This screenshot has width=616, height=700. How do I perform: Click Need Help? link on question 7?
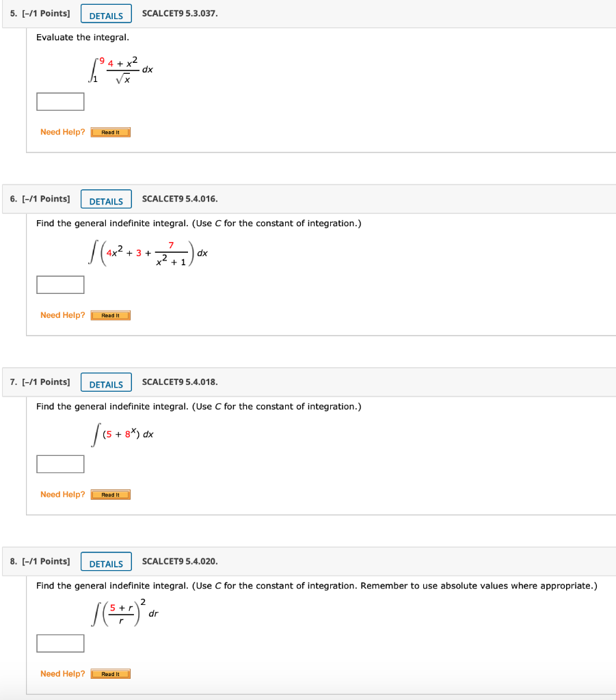coord(62,494)
